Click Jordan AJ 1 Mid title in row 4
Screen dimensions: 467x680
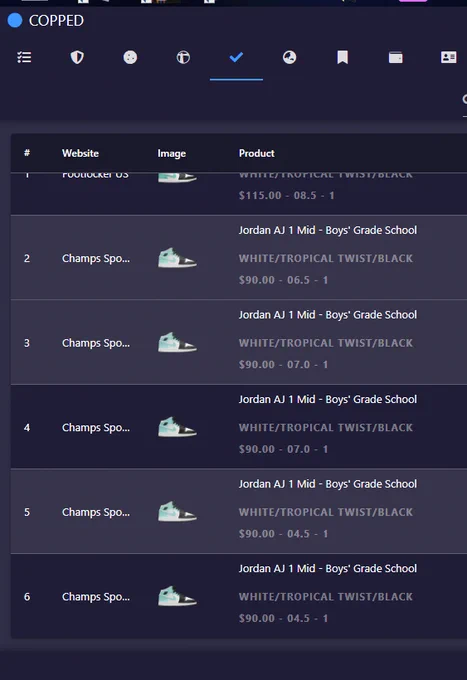tap(328, 399)
